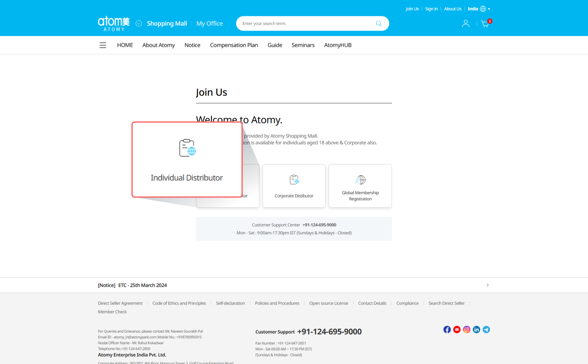588x364 pixels.
Task: Open the Seminars menu item
Action: coord(303,45)
